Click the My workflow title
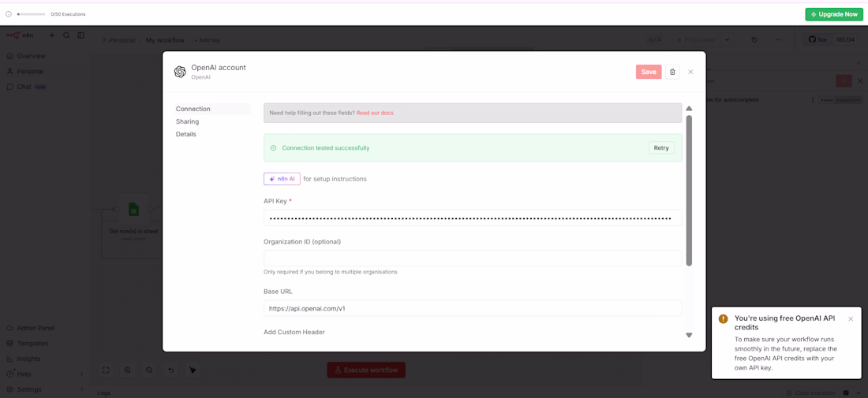Screen dimensions: 868x398 click(165, 40)
